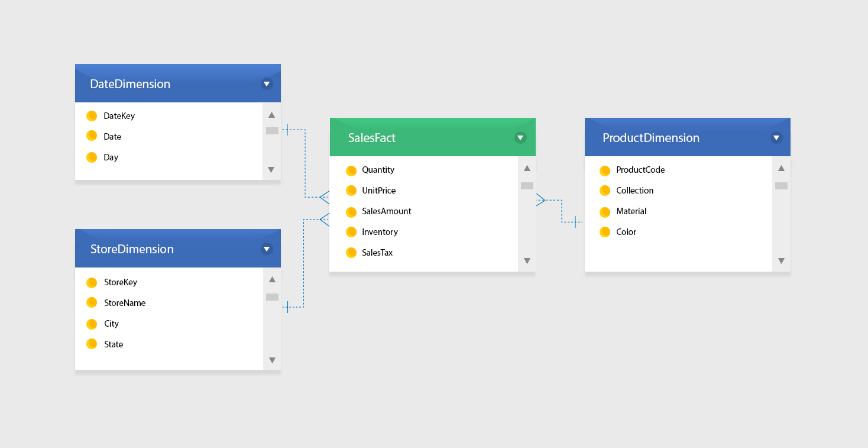This screenshot has height=448, width=868.
Task: Click the key icon beside Day
Action: 92,157
